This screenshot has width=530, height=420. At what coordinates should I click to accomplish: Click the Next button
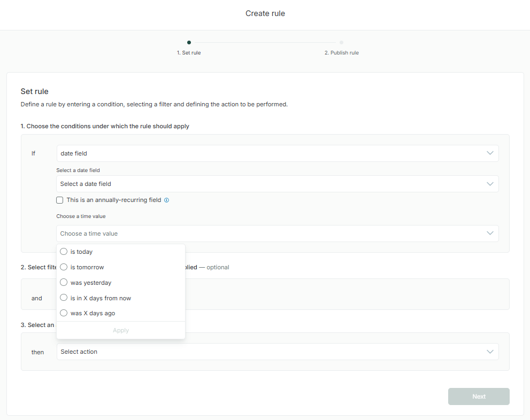point(479,396)
